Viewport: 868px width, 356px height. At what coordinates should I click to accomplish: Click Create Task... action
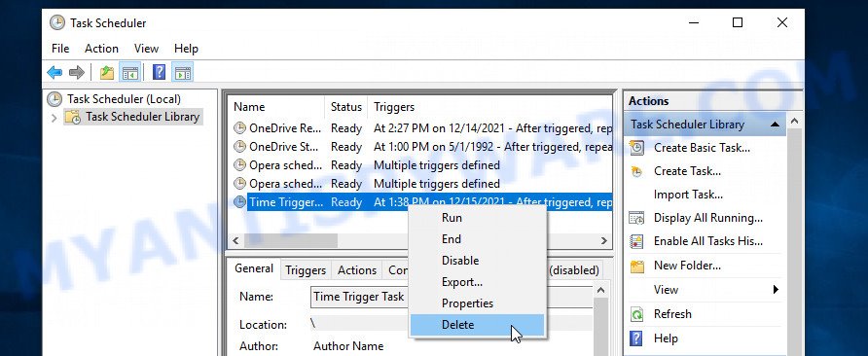coord(687,171)
